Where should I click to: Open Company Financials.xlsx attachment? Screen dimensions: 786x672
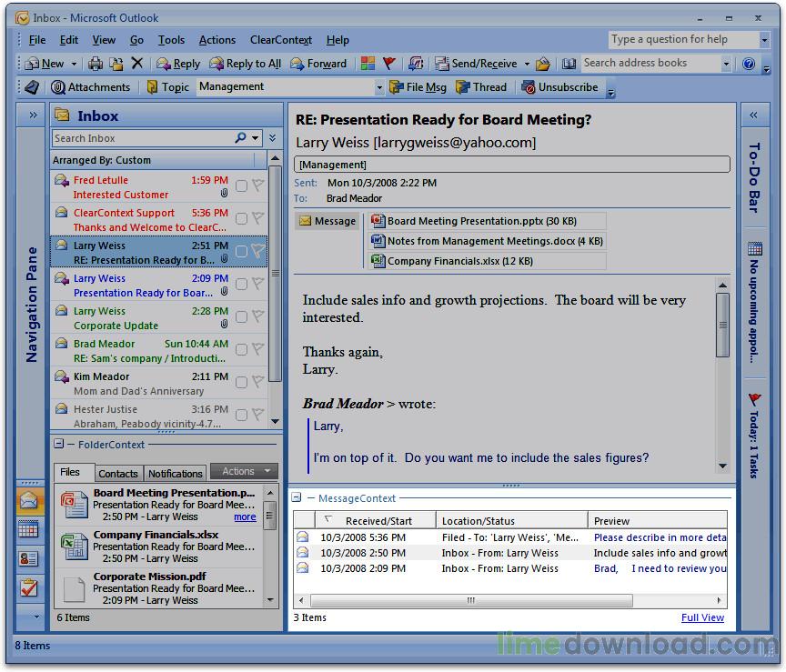488,261
